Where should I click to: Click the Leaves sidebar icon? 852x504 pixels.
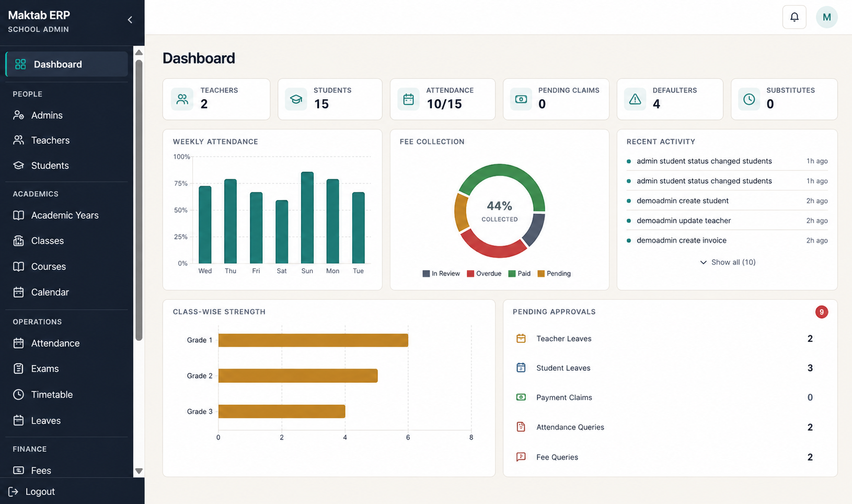click(x=19, y=420)
